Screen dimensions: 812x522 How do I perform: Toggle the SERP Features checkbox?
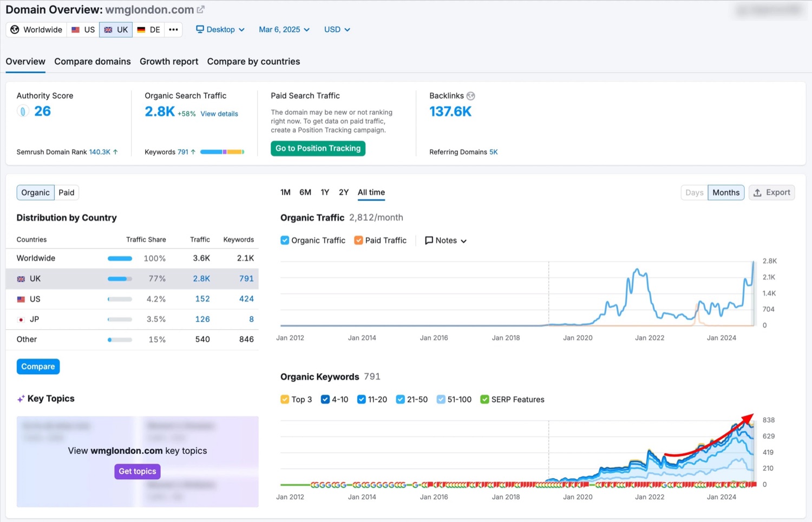[485, 400]
